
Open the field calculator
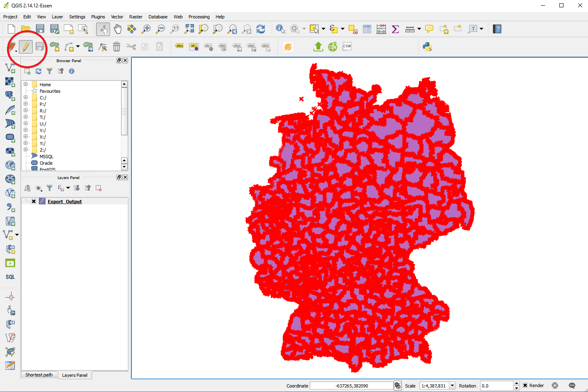point(381,29)
